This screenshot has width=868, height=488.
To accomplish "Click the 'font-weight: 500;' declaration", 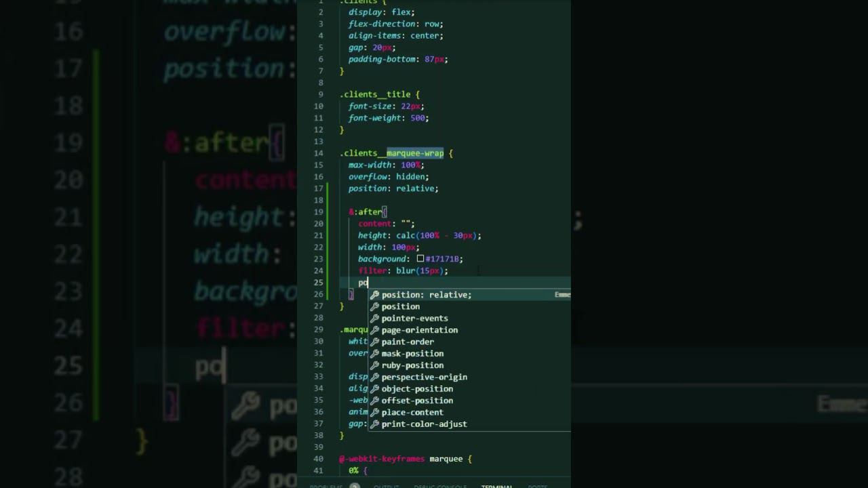I will pyautogui.click(x=389, y=118).
